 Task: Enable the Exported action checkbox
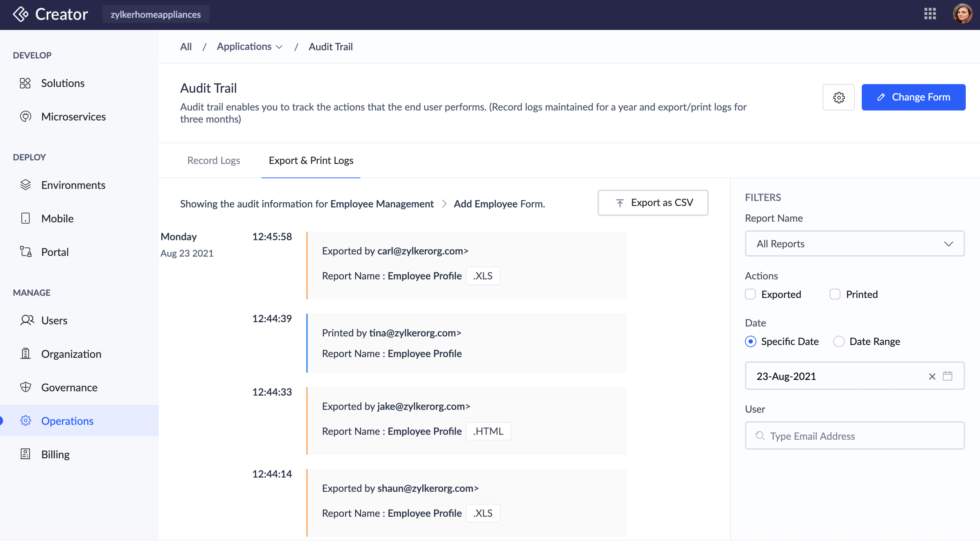pyautogui.click(x=750, y=294)
